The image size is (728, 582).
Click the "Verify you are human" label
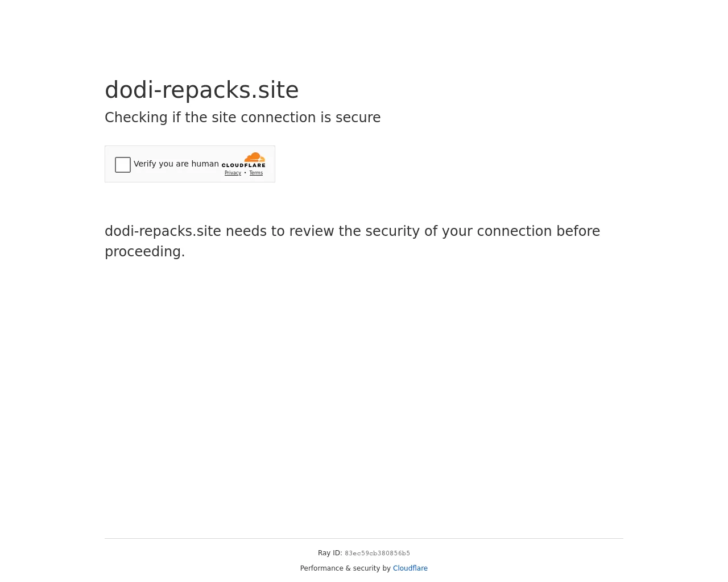[176, 164]
